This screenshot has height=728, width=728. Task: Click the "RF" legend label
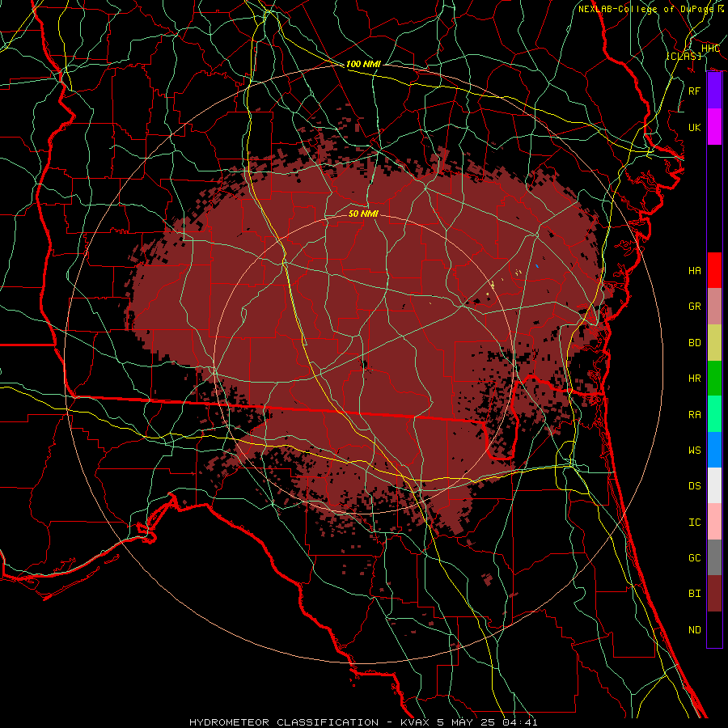pyautogui.click(x=695, y=91)
